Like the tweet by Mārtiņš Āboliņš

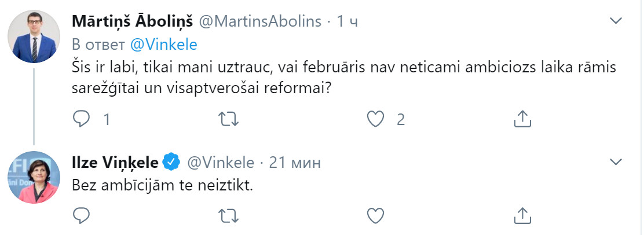coord(375,119)
